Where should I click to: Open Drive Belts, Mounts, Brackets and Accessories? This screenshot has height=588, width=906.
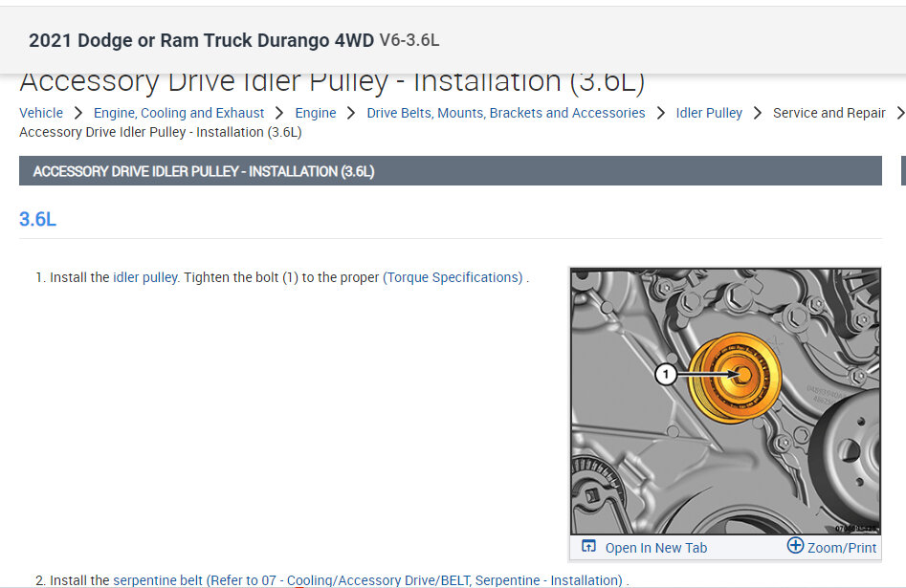(505, 113)
